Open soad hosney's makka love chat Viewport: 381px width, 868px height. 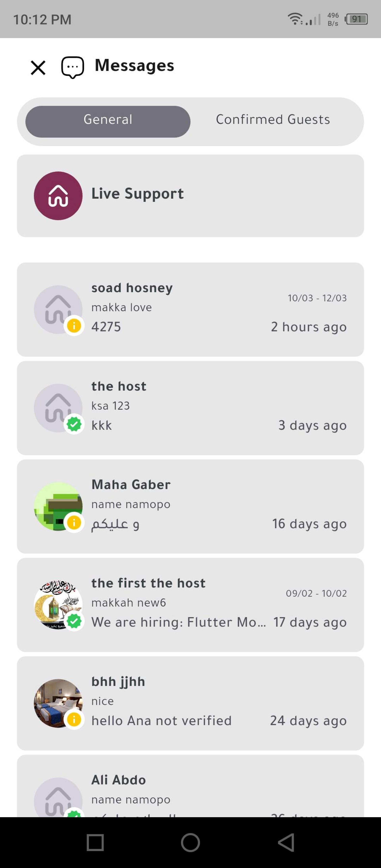pyautogui.click(x=190, y=309)
